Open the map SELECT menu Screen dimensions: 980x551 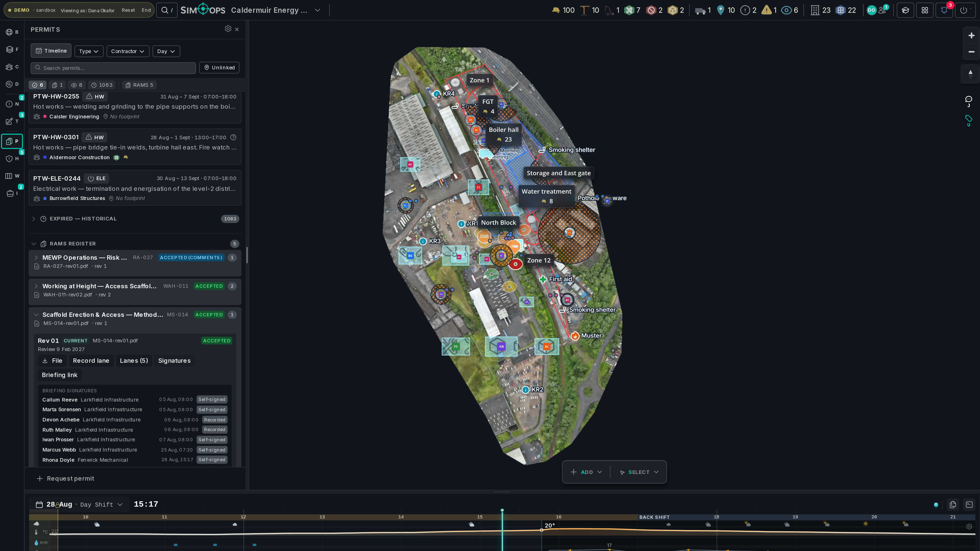[x=639, y=472]
